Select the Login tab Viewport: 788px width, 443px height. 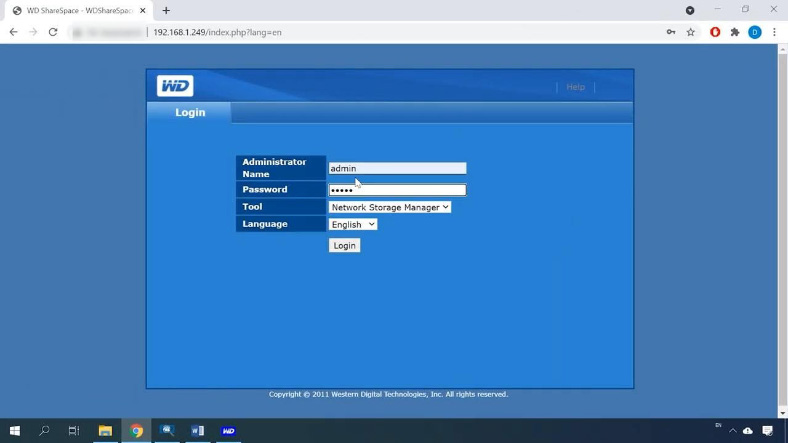(x=190, y=113)
